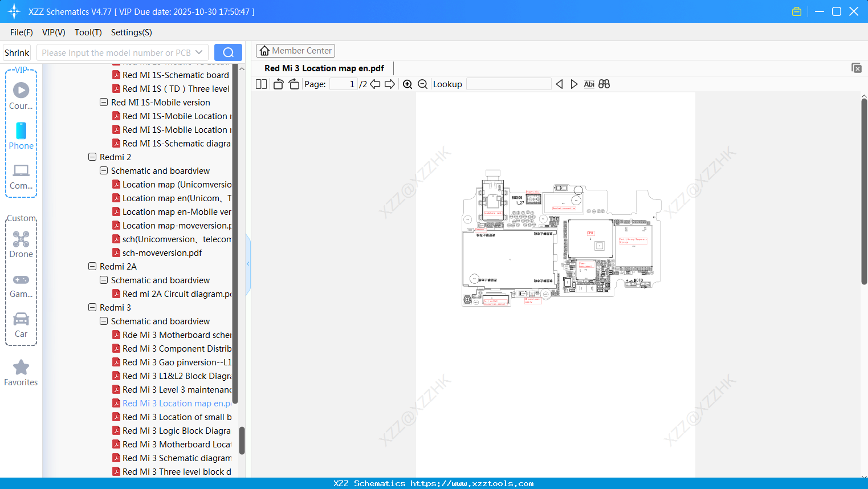Switch to the Red Mi 3 Location map tab
This screenshot has height=489, width=868.
tap(323, 68)
